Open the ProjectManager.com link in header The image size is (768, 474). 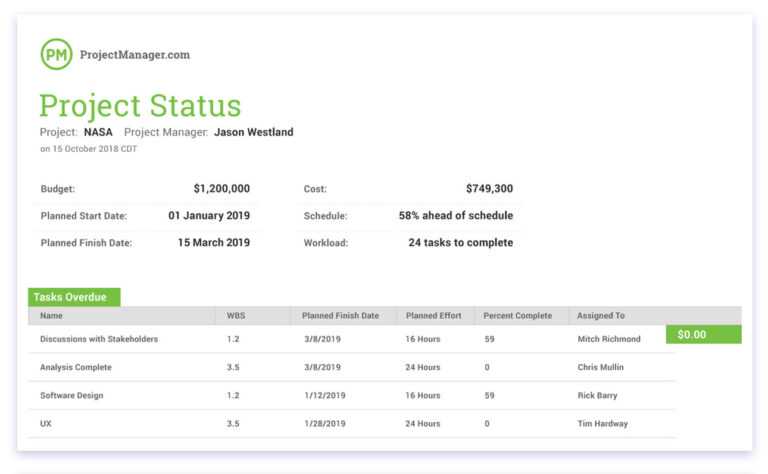point(134,55)
